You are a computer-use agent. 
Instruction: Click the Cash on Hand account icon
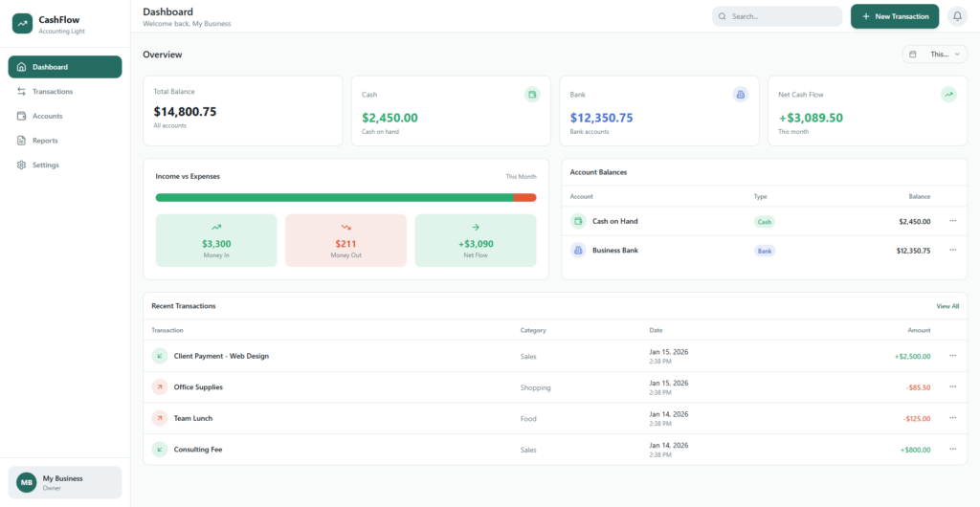578,221
